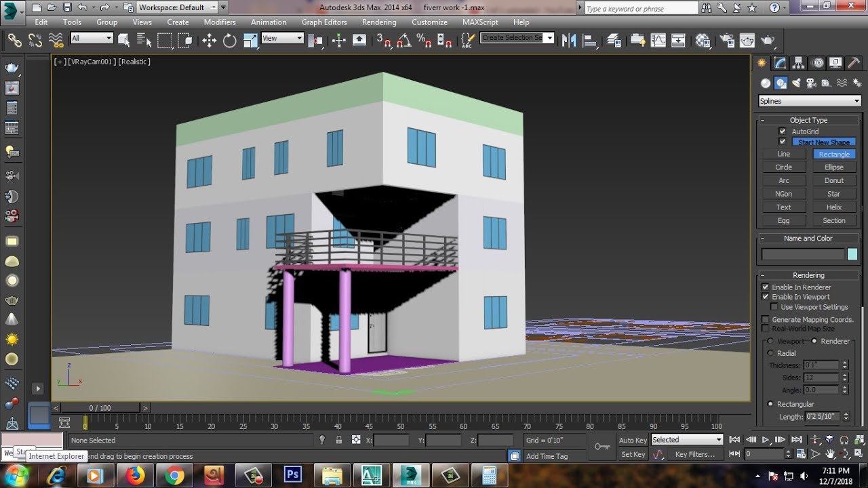The height and width of the screenshot is (488, 868).
Task: Collapse the Rendering rollout
Action: coord(808,275)
